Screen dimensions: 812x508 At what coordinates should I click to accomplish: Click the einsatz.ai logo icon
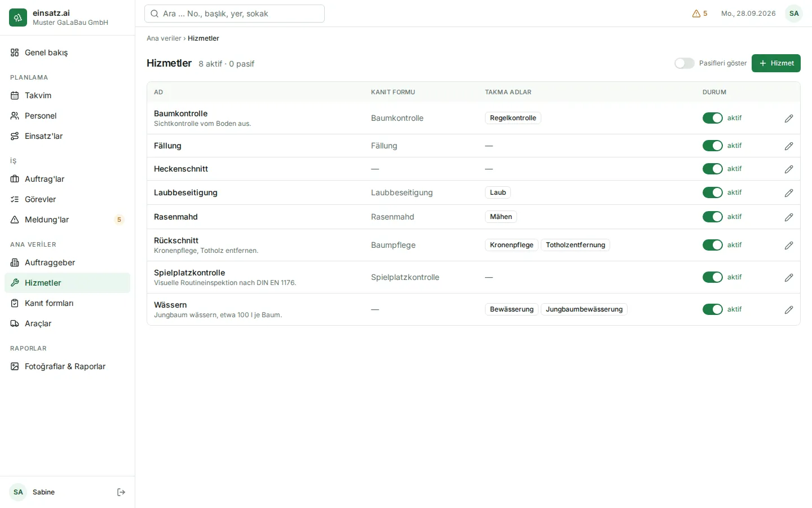point(18,17)
